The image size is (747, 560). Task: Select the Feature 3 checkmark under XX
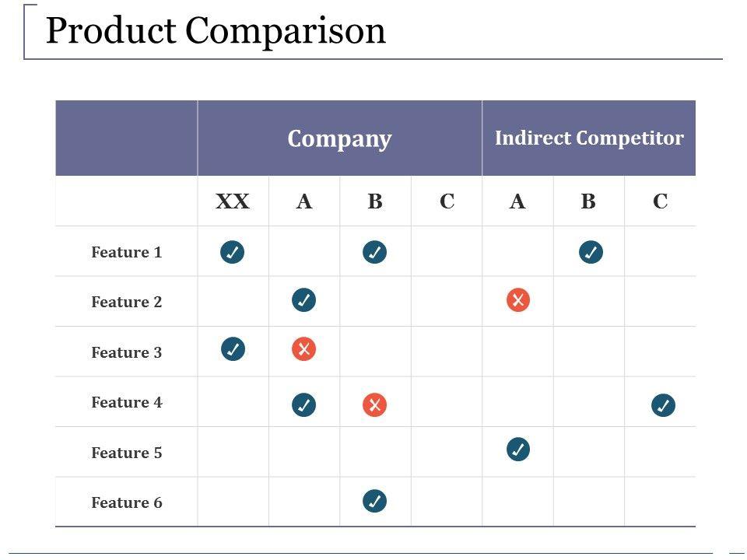[233, 349]
